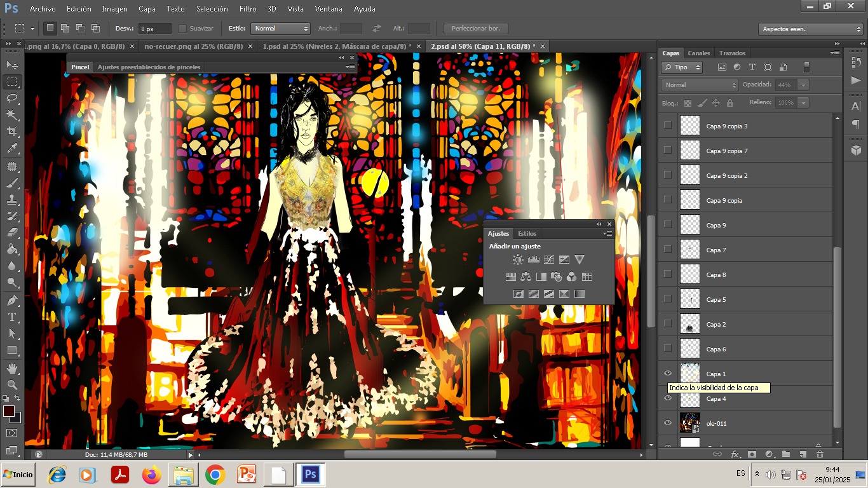Open the Aspectos esen. workspace dropdown
Viewport: 868px width, 488px height.
point(811,29)
